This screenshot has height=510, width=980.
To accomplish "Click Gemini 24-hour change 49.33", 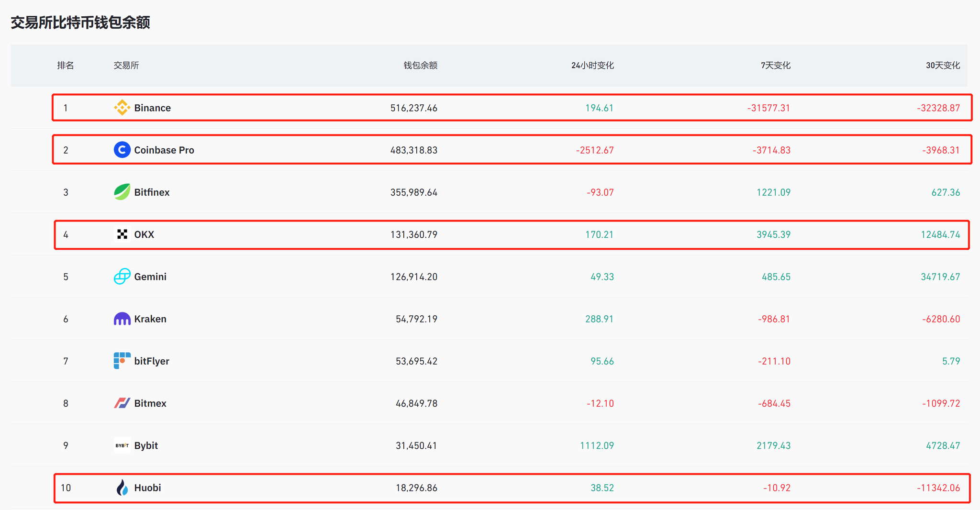I will pos(602,277).
